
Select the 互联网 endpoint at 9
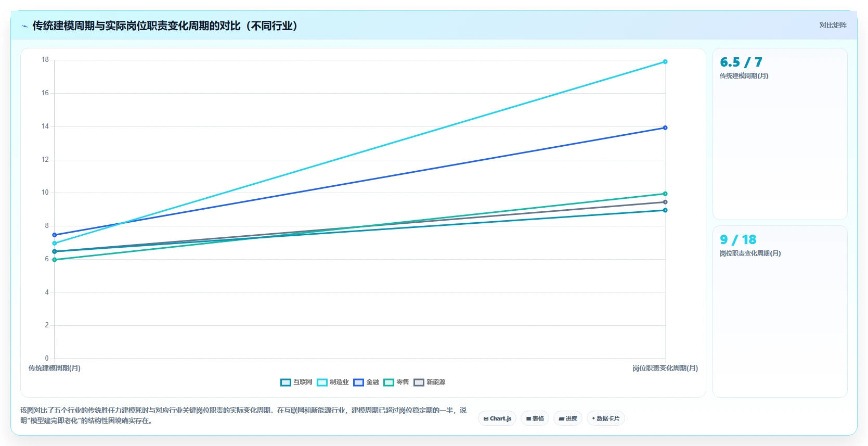click(665, 210)
